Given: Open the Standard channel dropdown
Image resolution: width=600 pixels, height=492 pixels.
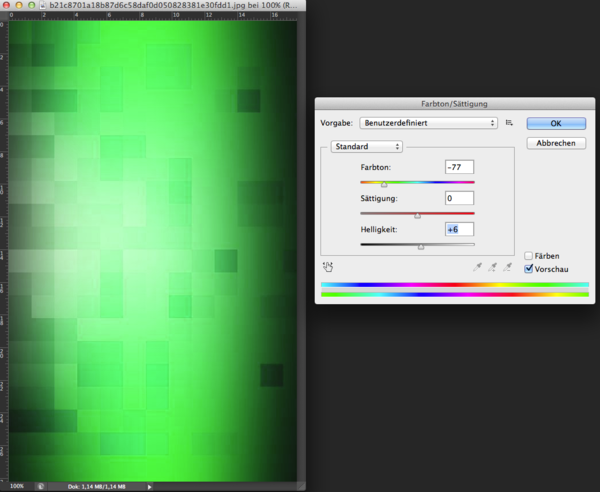Looking at the screenshot, I should coord(367,147).
